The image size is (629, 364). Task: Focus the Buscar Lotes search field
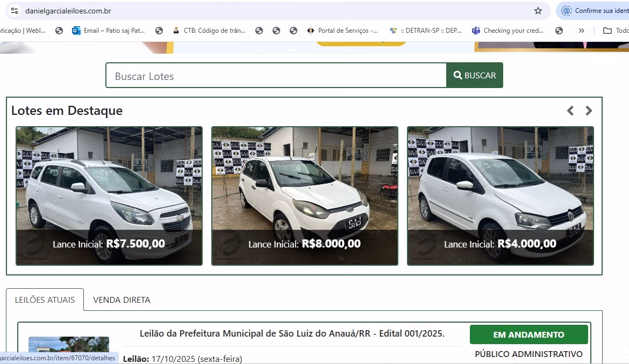tap(276, 75)
